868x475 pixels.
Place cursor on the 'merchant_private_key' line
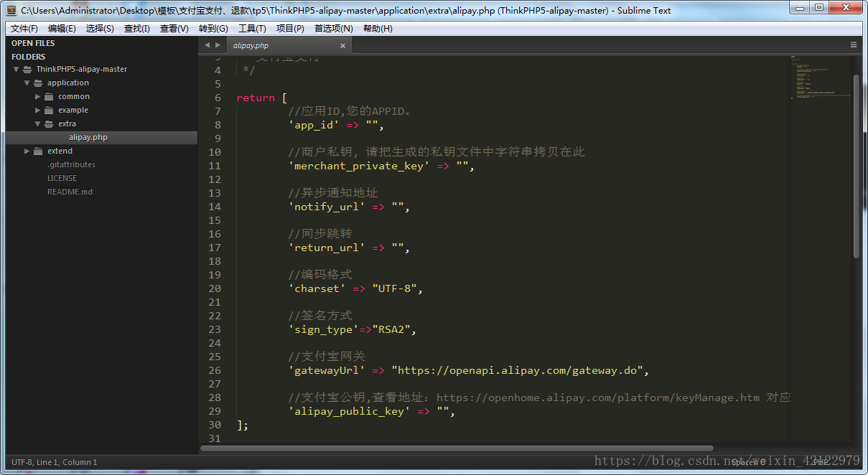point(382,166)
